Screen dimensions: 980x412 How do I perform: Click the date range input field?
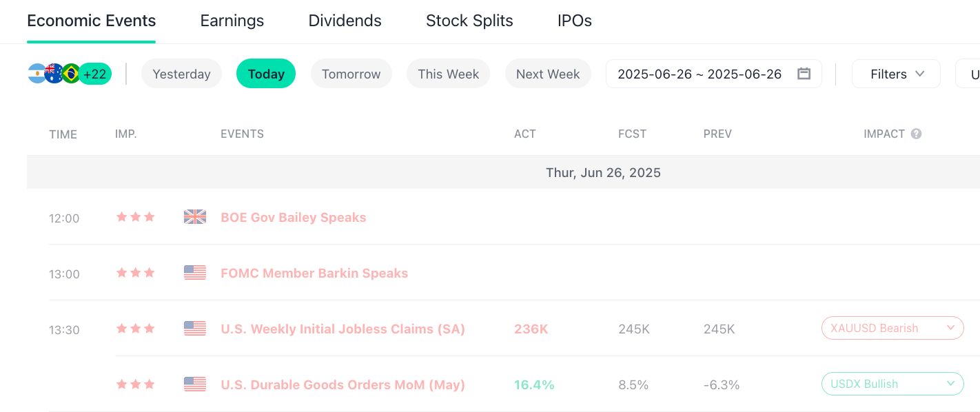click(x=700, y=74)
